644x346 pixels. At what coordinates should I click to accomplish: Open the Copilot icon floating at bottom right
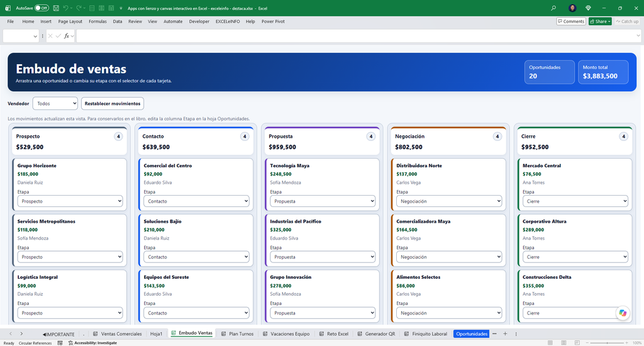click(623, 313)
